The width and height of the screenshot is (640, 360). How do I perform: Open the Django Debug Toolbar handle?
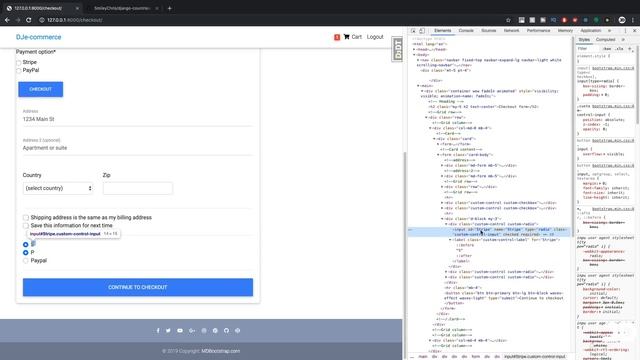[x=397, y=49]
